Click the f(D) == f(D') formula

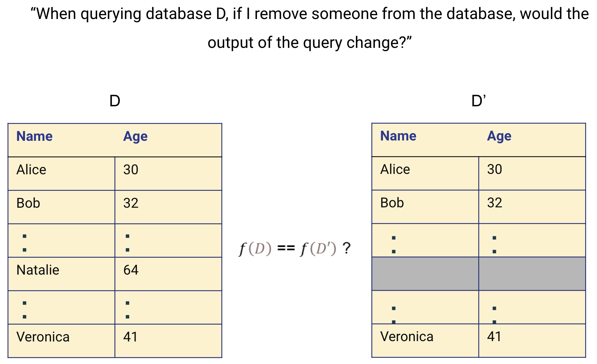coord(295,249)
